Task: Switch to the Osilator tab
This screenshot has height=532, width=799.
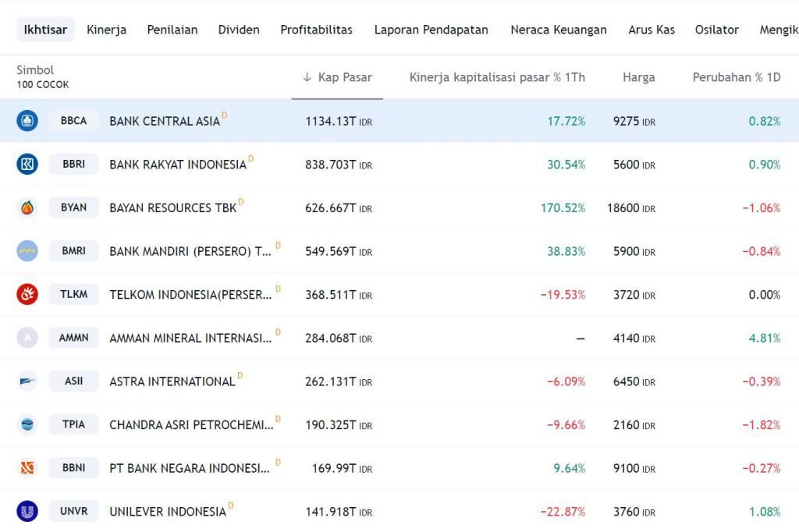Action: point(716,30)
